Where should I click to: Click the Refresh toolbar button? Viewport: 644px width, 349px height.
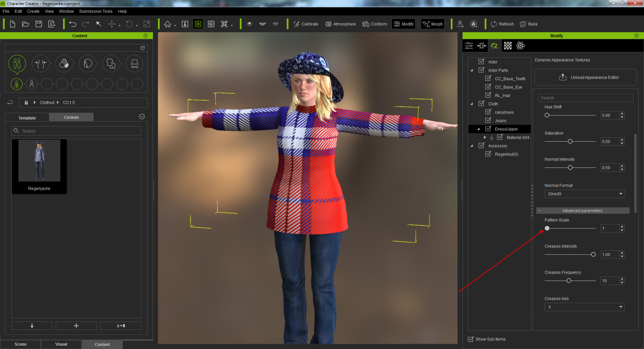tap(502, 24)
